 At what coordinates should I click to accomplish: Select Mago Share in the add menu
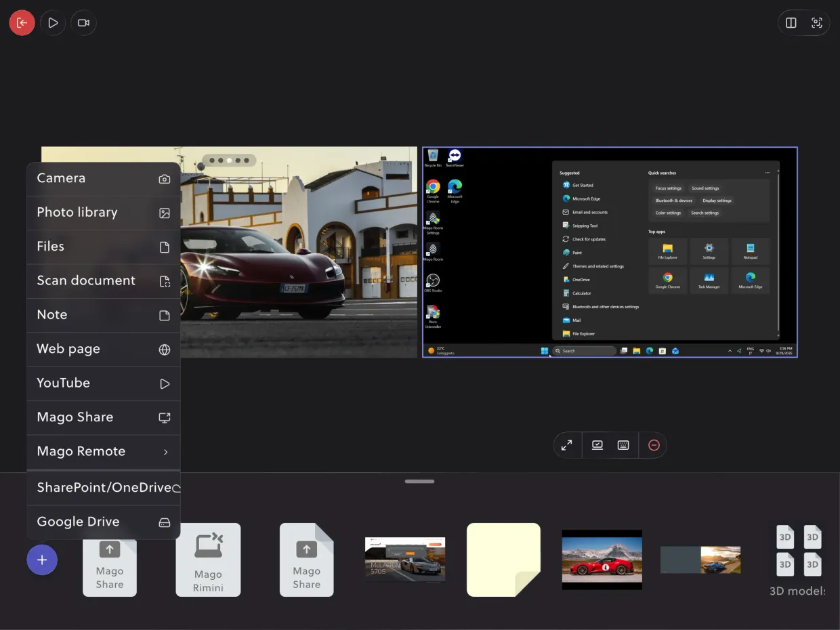(x=104, y=417)
